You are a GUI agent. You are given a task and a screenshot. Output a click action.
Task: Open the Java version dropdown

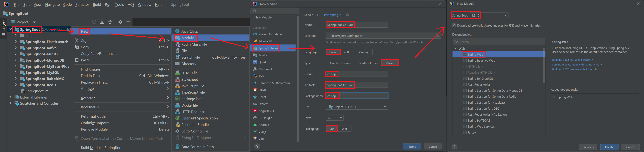(340, 118)
